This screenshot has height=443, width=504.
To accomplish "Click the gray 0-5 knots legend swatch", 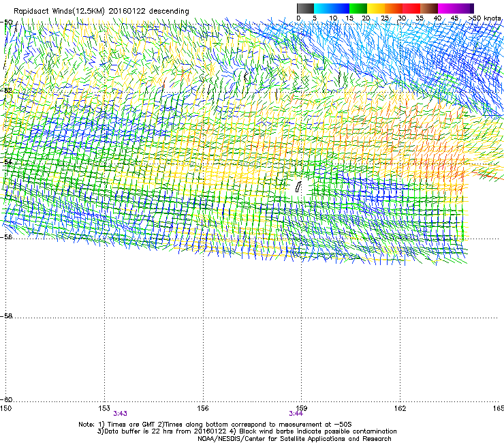I will [305, 8].
